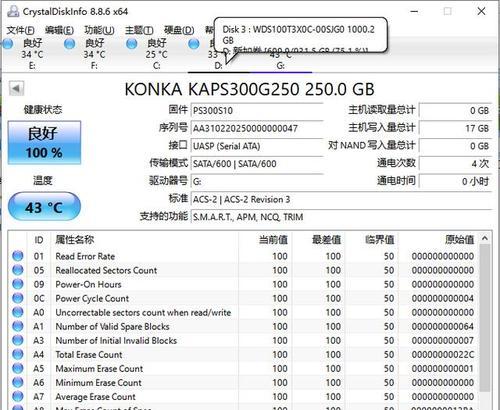Click raw value 000000000064
500x410 pixels.
(x=443, y=326)
